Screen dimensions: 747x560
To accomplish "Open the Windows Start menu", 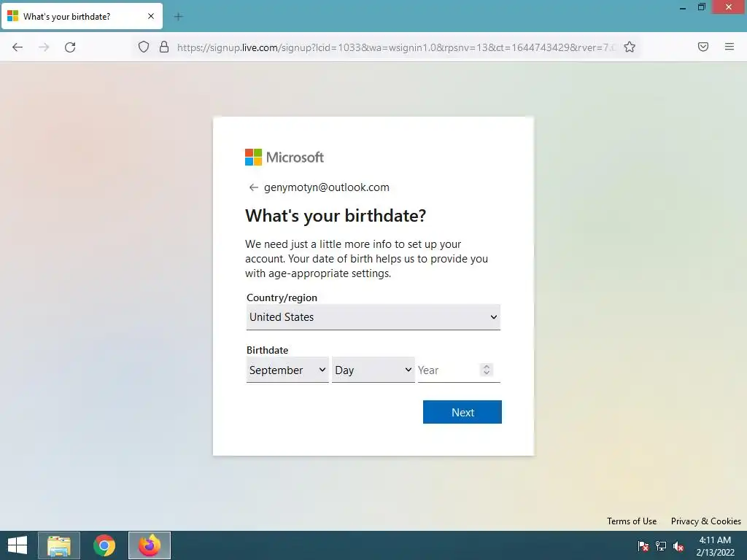I will (x=18, y=545).
